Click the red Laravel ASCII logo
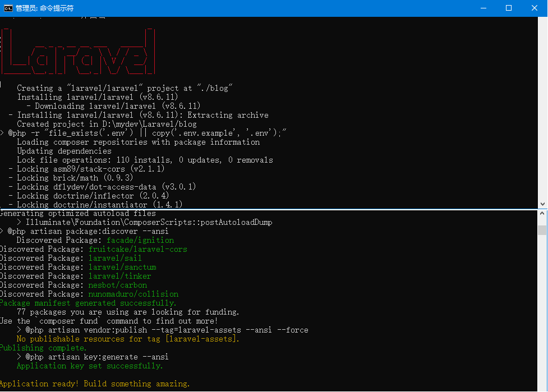This screenshot has height=392, width=548. coord(78,52)
